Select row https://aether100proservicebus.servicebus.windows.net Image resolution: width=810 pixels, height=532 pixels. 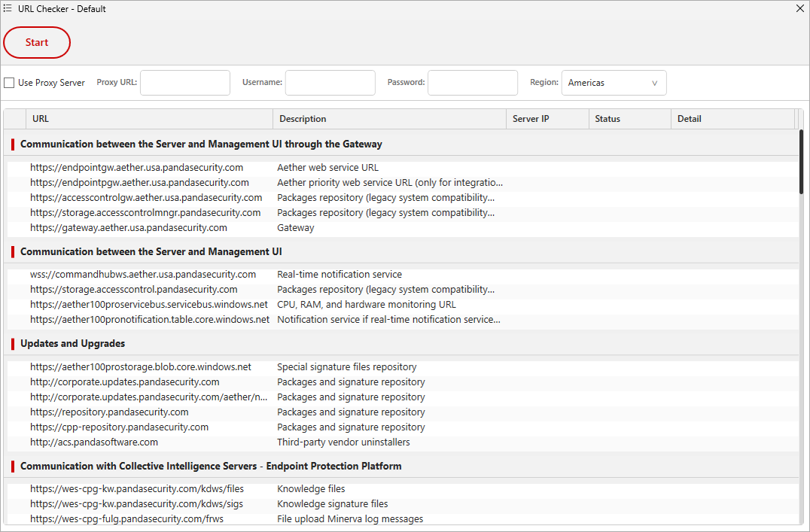(x=403, y=304)
